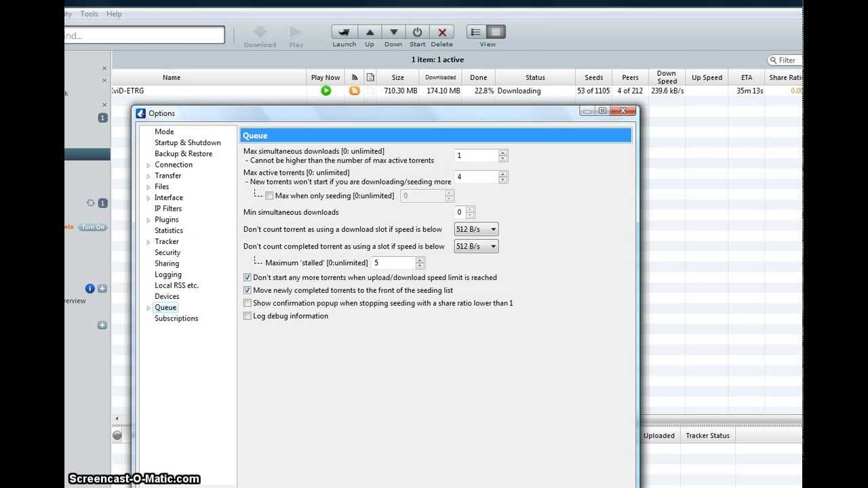Viewport: 868px width, 488px height.
Task: Click the plus button beside the info icon
Action: [x=102, y=289]
